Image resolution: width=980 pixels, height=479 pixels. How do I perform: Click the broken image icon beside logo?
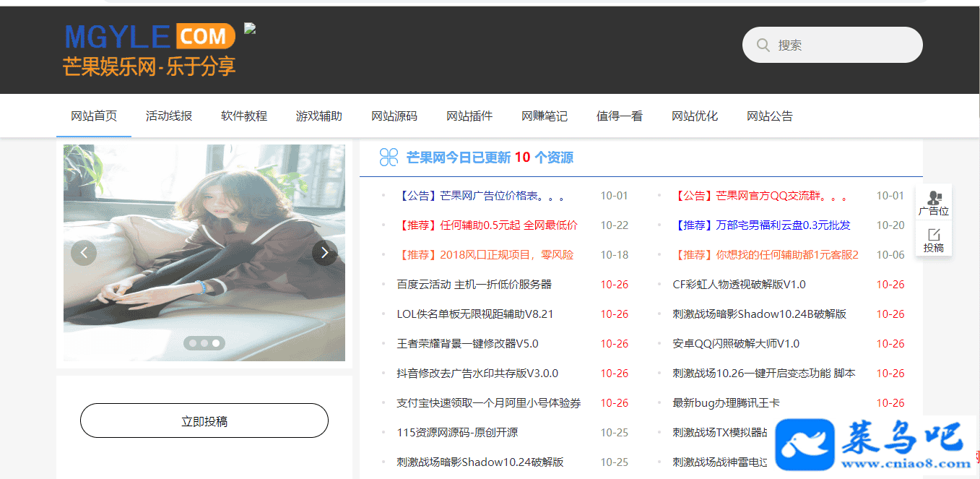tap(250, 29)
